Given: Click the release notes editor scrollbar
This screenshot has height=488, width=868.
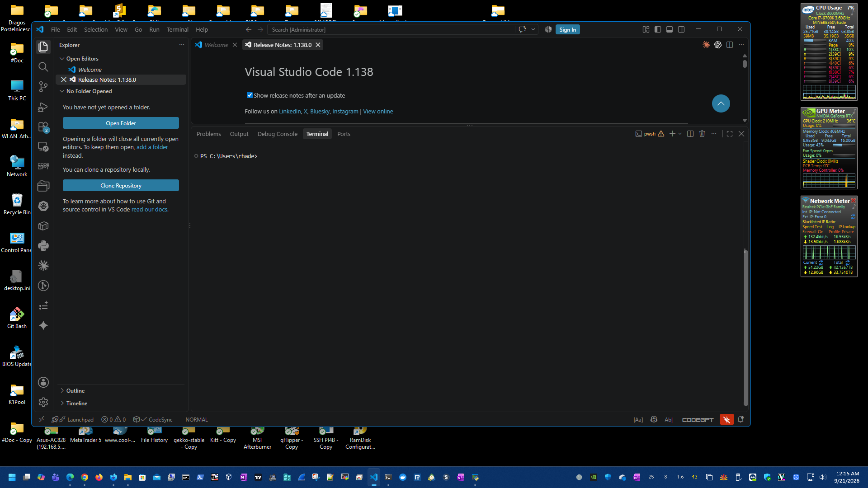Looking at the screenshot, I should click(x=744, y=63).
